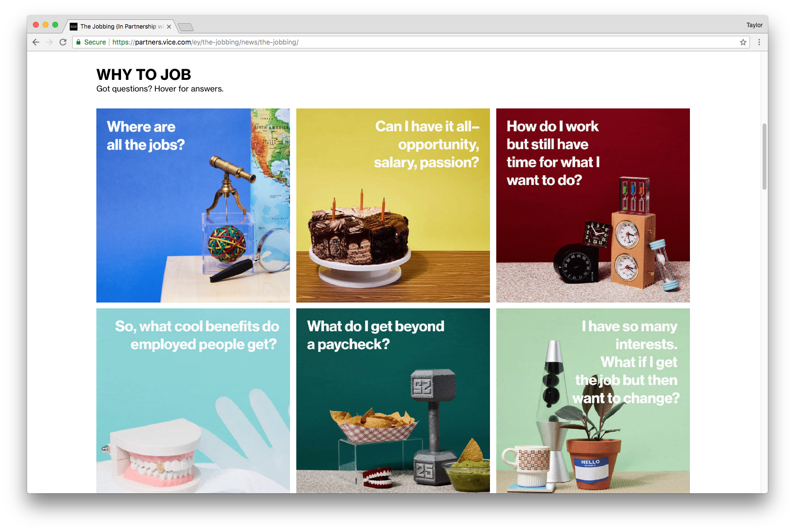
Task: Open the 'cool benefits' teeth tile
Action: pos(193,401)
